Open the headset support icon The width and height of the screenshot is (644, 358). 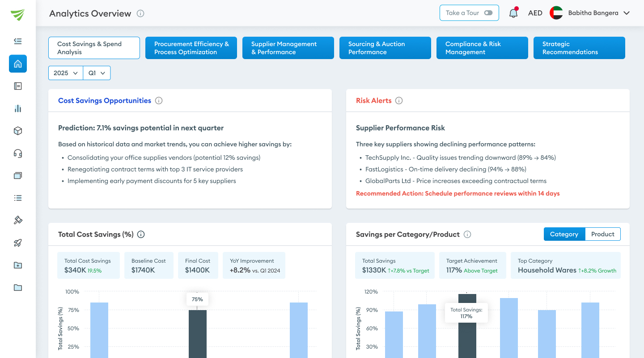point(18,153)
